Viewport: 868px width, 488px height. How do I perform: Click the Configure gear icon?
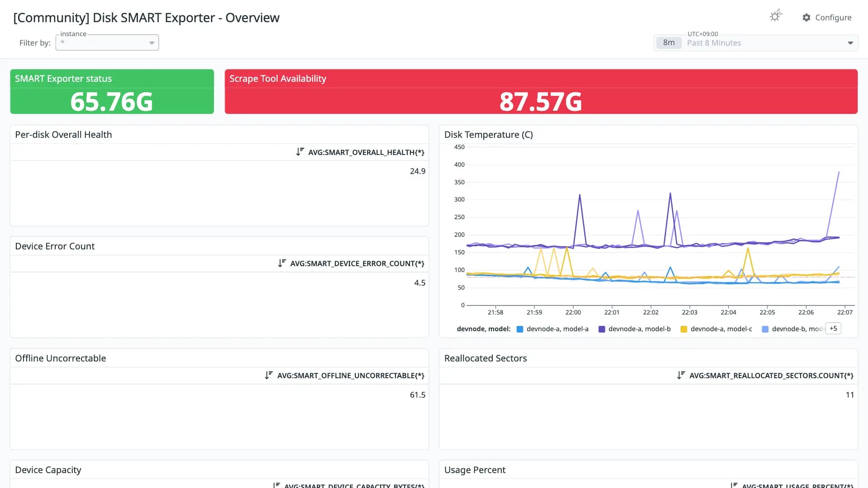tap(807, 18)
